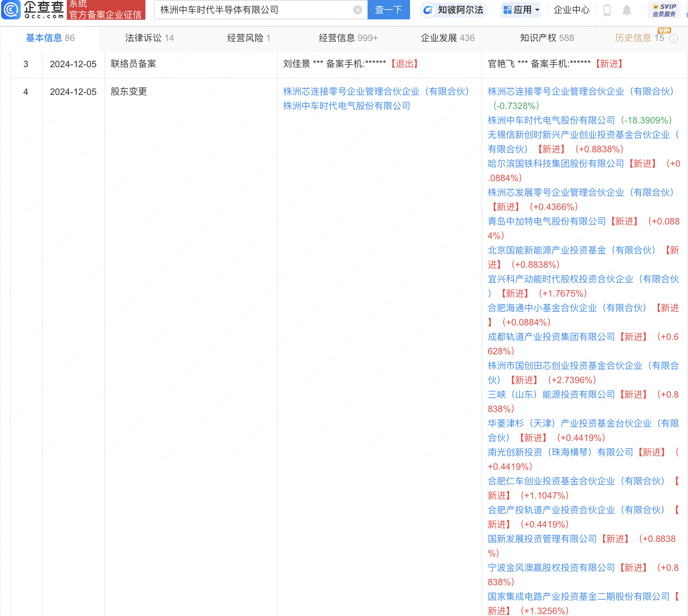688x616 pixels.
Task: Open 株洲中车时代电气股份有限公司 in the before-change column
Action: 347,106
